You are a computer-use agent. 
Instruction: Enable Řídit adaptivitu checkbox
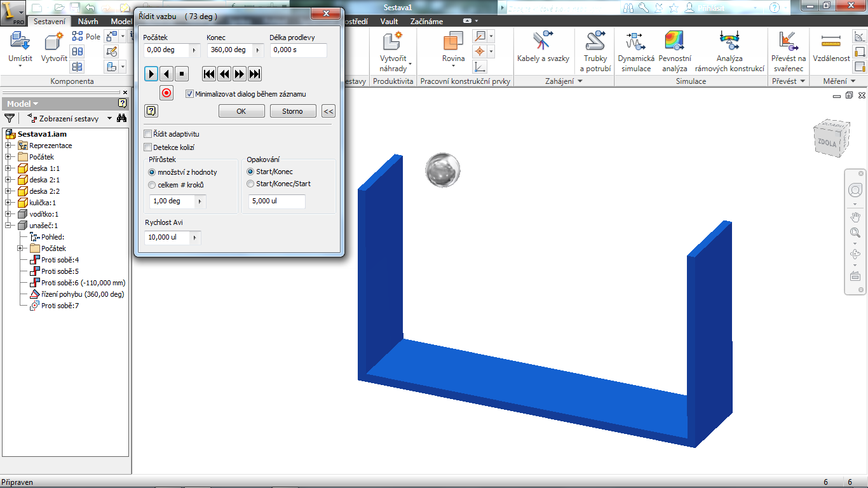tap(148, 134)
